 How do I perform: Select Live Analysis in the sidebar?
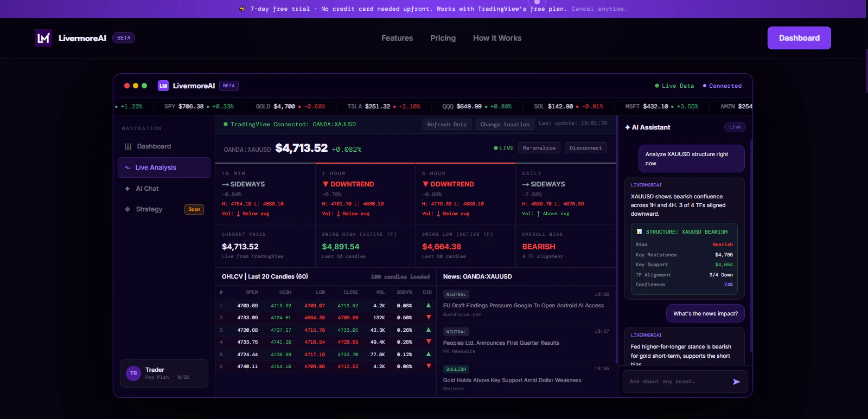[164, 167]
